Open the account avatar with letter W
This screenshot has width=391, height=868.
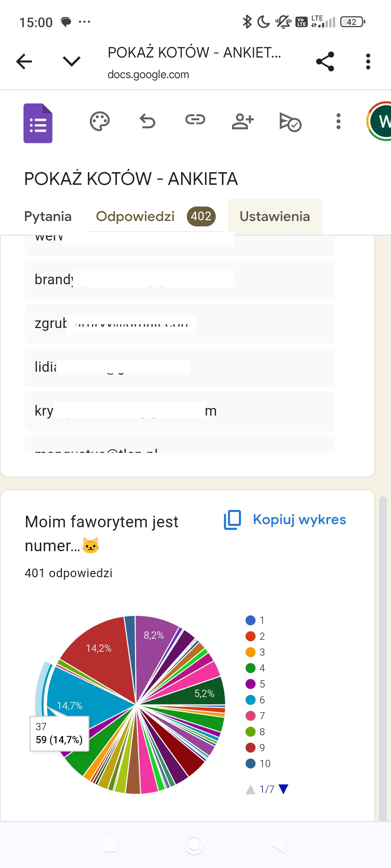379,121
